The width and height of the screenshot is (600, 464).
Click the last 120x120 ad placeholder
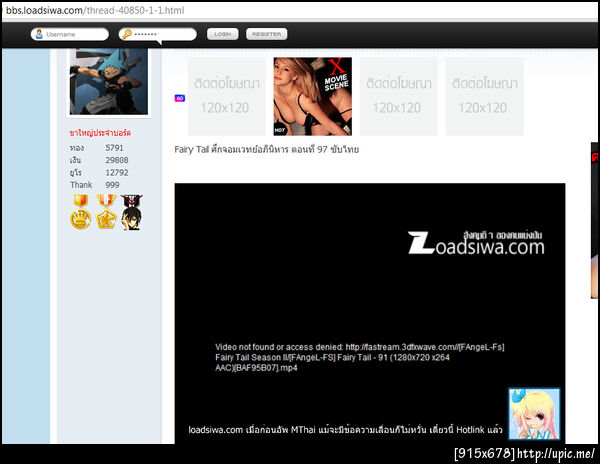coord(485,96)
